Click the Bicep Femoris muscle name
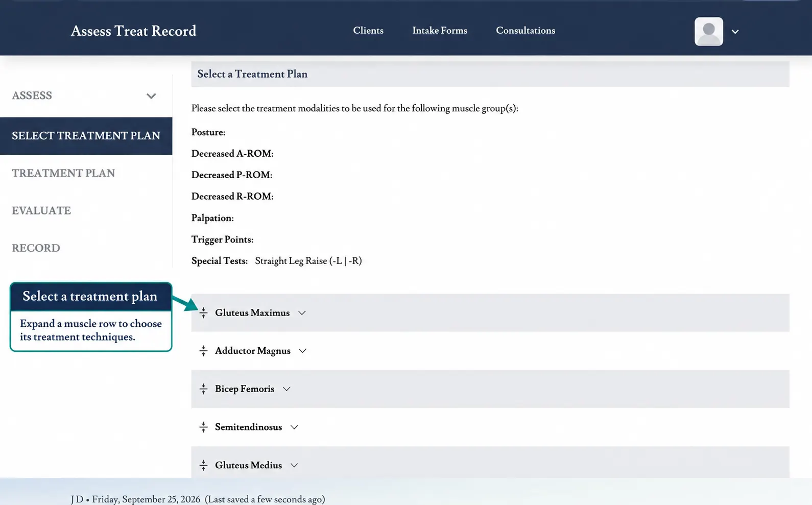The height and width of the screenshot is (505, 812). tap(245, 389)
